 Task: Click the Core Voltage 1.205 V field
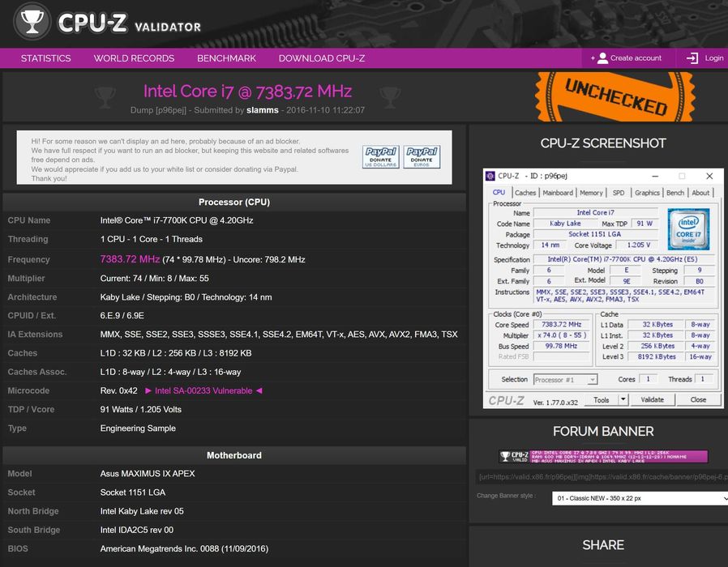click(x=638, y=245)
